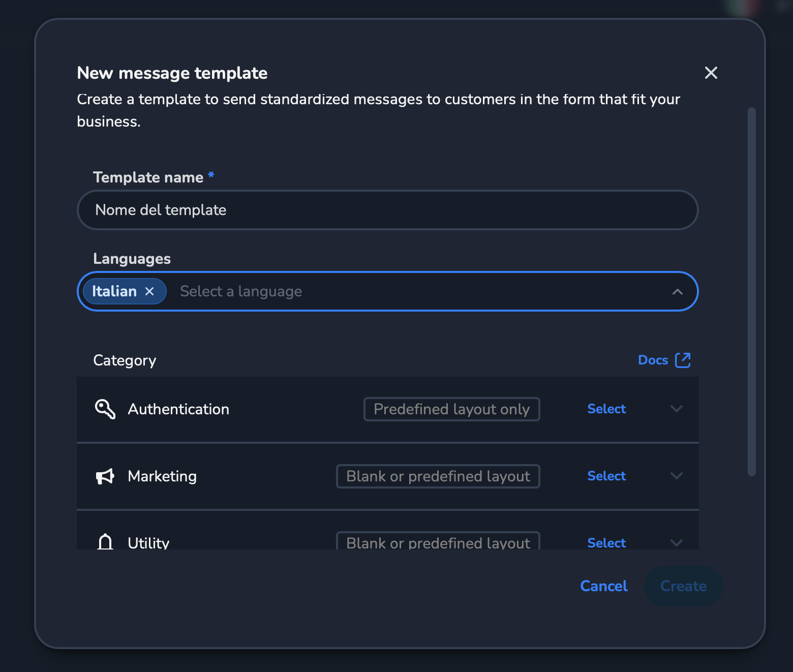Collapse the Languages dropdown chevron
This screenshot has height=672, width=793.
click(677, 292)
